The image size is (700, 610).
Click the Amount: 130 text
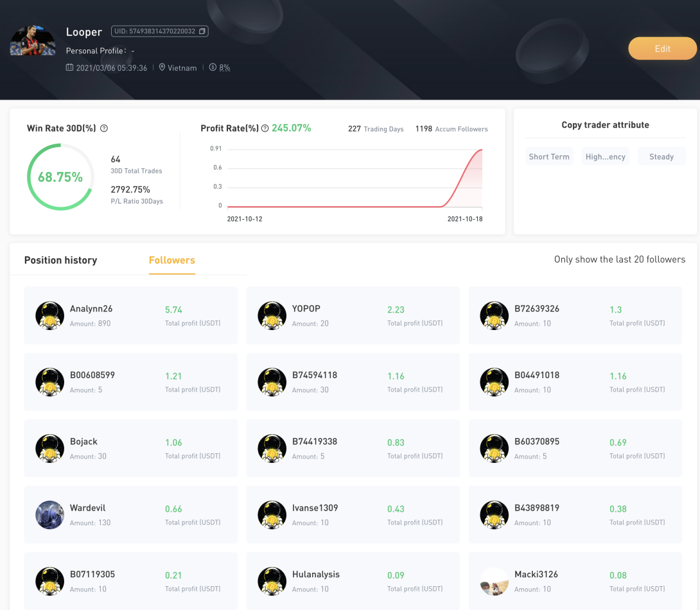(x=90, y=523)
